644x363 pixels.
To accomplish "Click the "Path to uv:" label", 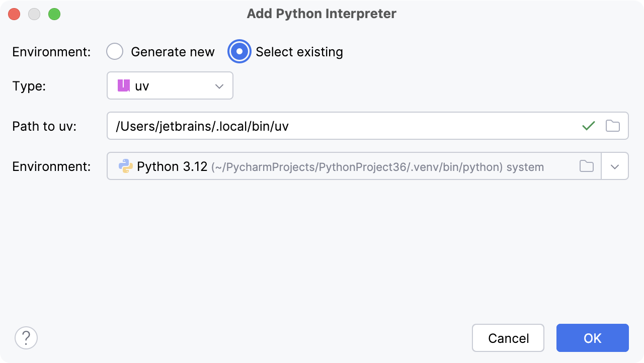I will [x=44, y=126].
